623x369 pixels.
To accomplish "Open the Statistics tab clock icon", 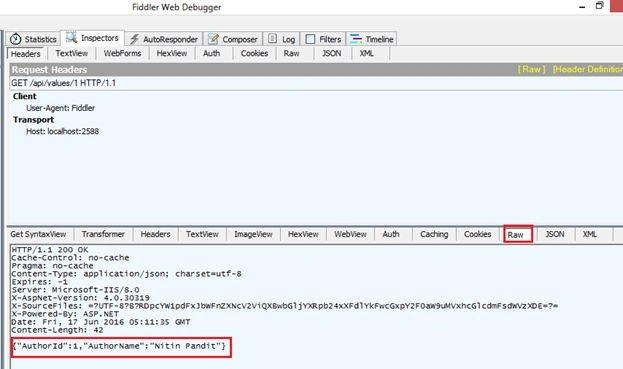I will click(x=15, y=39).
